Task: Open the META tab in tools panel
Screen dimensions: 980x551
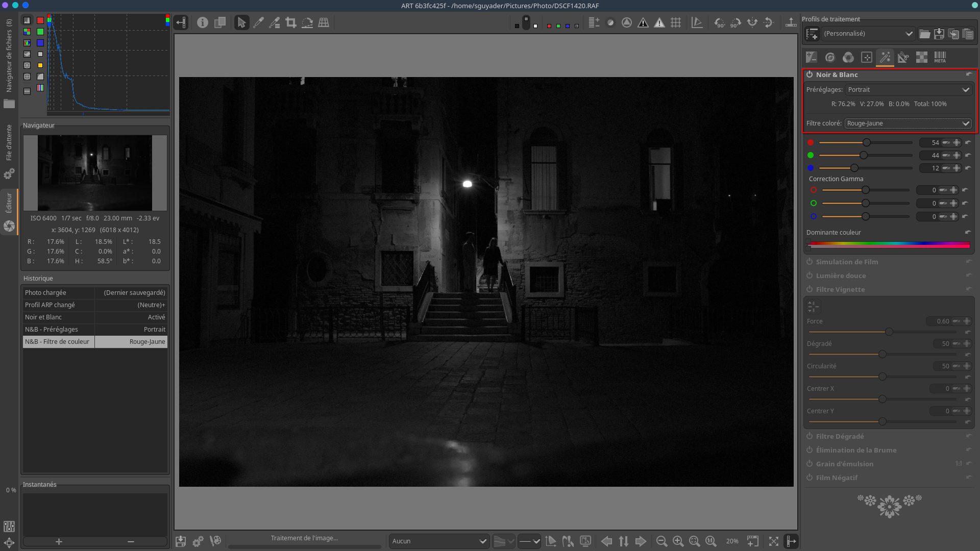Action: click(x=940, y=57)
